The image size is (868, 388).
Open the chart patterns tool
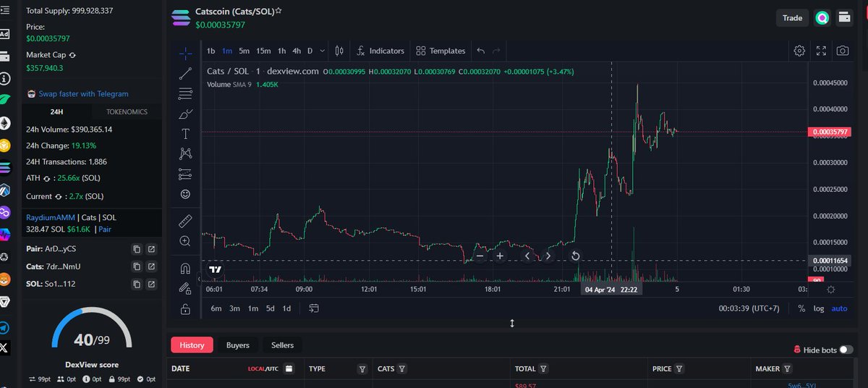(185, 153)
